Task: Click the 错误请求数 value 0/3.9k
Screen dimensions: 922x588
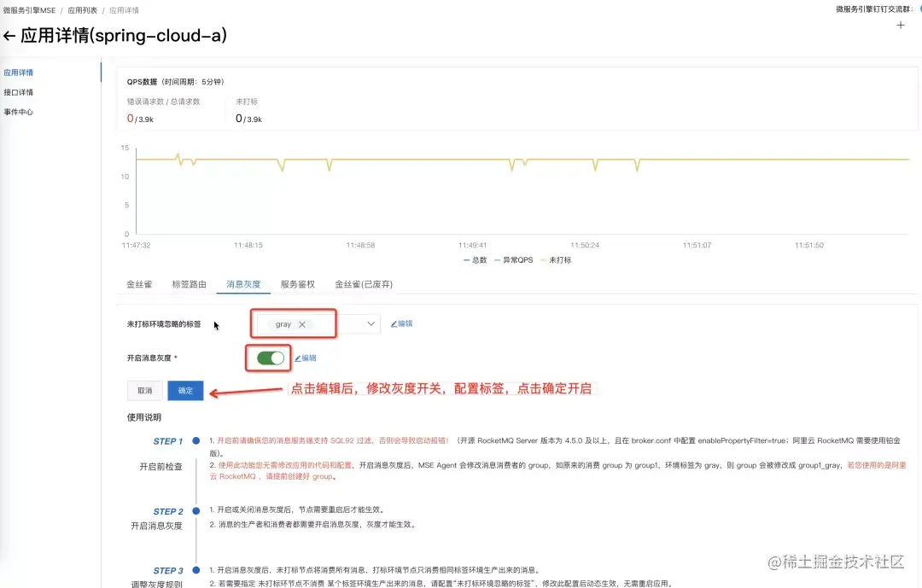Action: [x=140, y=119]
